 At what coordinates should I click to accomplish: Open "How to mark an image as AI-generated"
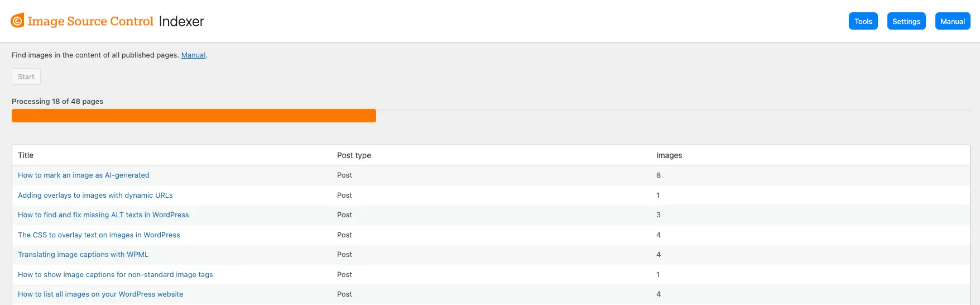(84, 175)
